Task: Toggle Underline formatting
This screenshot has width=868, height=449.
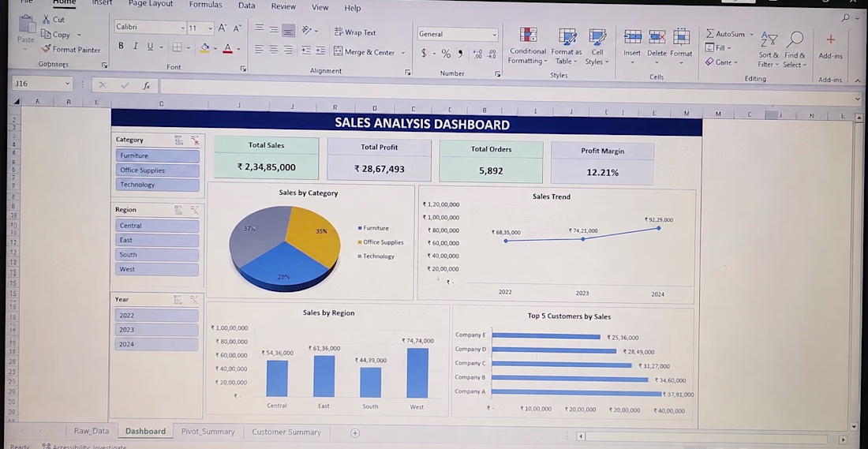Action: tap(150, 47)
